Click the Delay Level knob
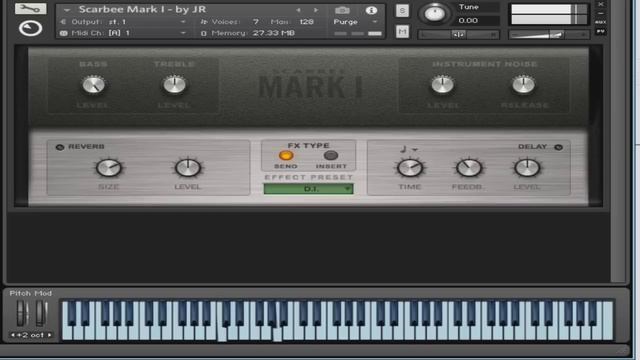 pos(527,168)
